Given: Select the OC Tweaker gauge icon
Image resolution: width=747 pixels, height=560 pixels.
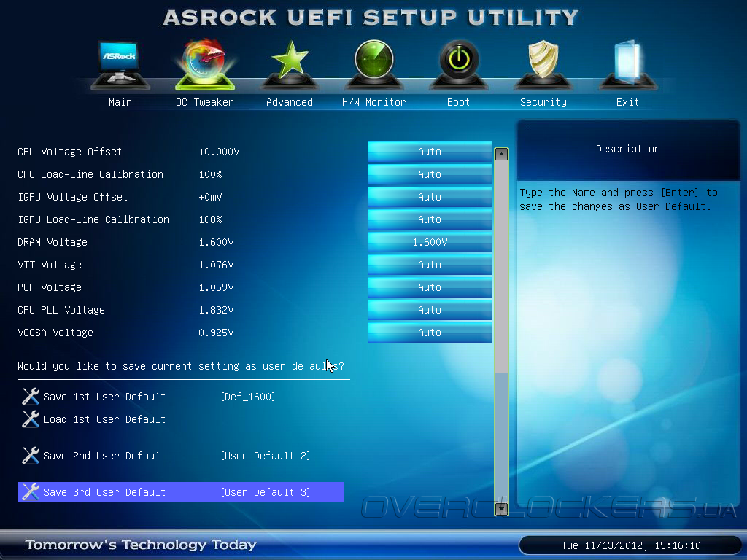Looking at the screenshot, I should point(205,64).
